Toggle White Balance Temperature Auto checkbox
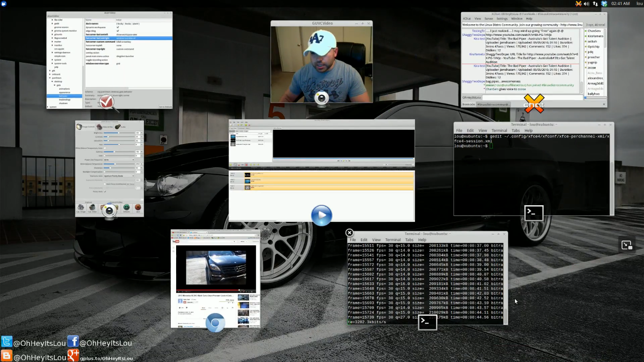 click(104, 148)
